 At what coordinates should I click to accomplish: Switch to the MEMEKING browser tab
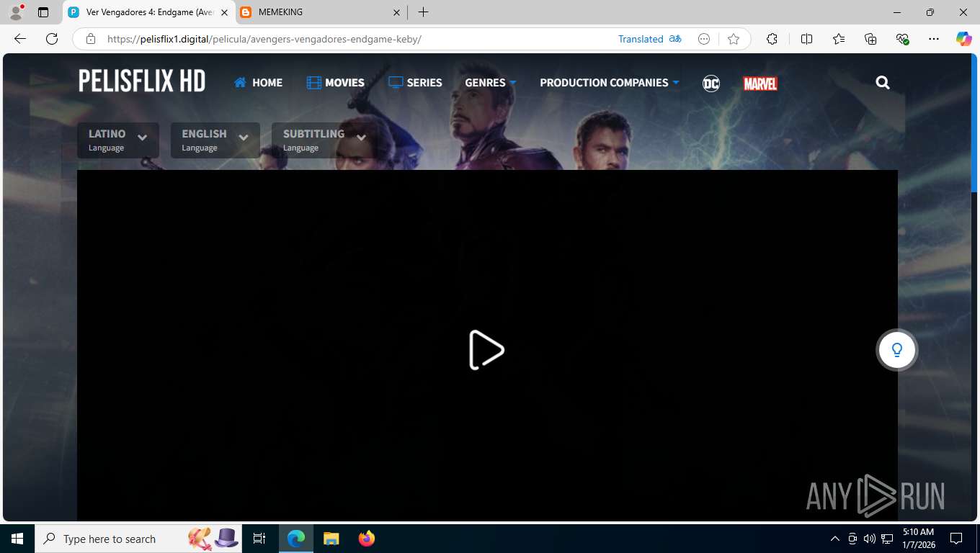point(321,12)
